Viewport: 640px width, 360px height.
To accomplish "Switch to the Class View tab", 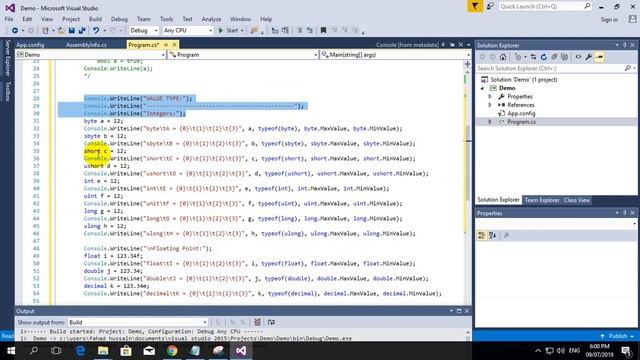I will [x=576, y=200].
